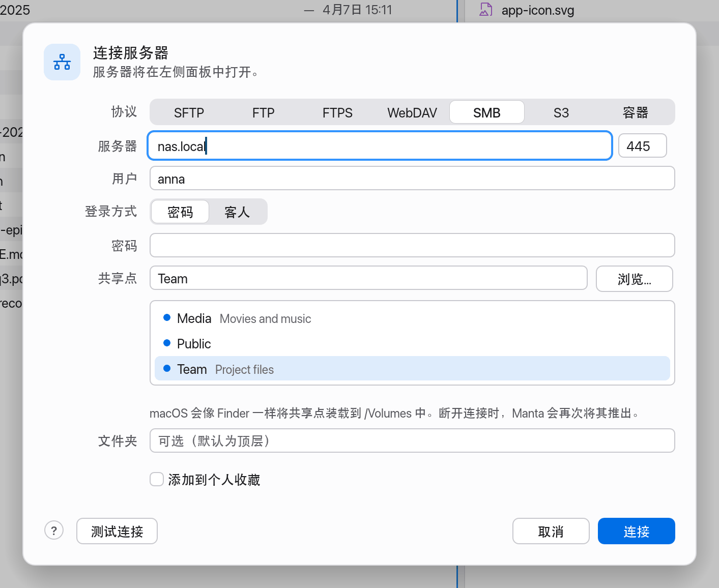The width and height of the screenshot is (719, 588).
Task: Select the SFTP protocol tab
Action: pos(189,112)
